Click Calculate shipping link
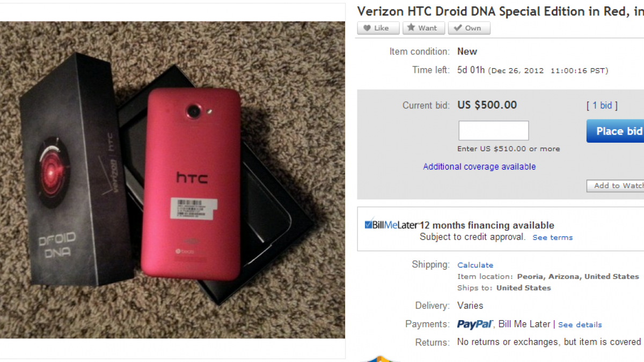Image resolution: width=644 pixels, height=362 pixels. [475, 265]
